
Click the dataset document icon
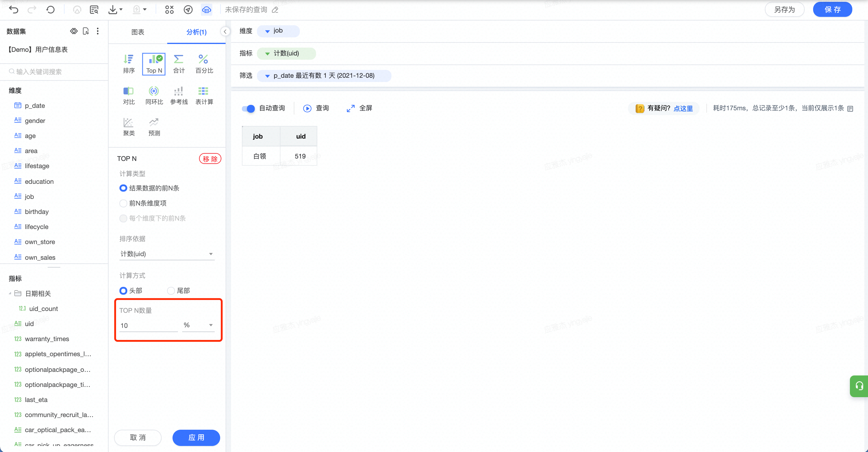(86, 31)
